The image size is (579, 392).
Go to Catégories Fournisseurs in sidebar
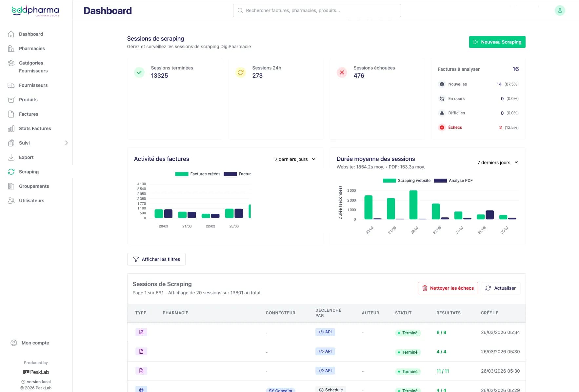tap(33, 67)
